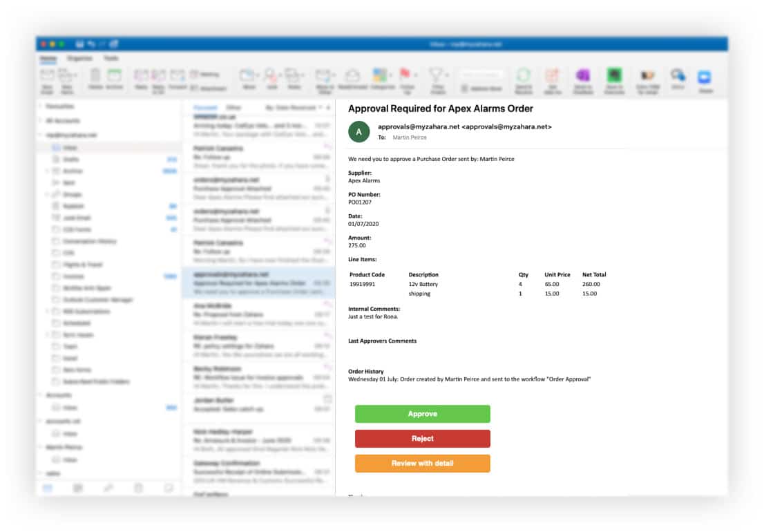The height and width of the screenshot is (532, 764).
Task: Open the Sent folder in sidebar
Action: click(108, 182)
